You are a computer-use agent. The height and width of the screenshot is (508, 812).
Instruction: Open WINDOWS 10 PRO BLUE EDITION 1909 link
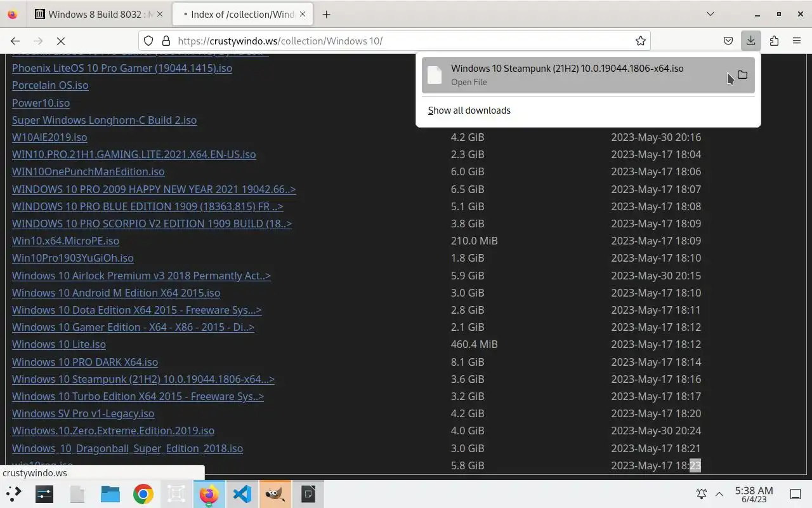[147, 206]
